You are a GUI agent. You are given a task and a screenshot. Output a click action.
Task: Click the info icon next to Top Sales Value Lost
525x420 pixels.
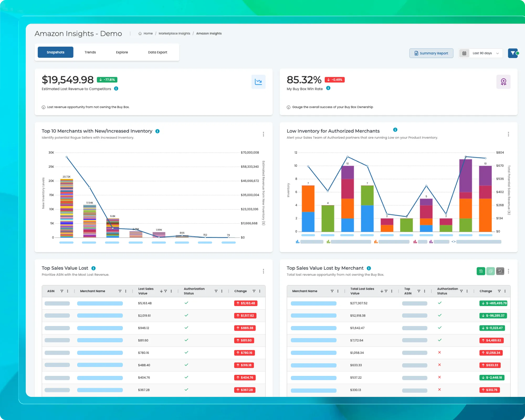click(x=93, y=268)
